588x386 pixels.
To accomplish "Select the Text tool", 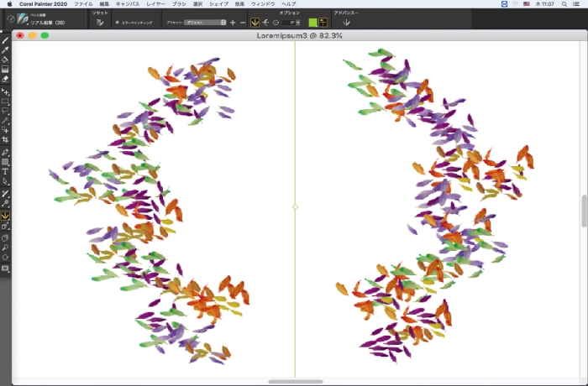I will [6, 170].
